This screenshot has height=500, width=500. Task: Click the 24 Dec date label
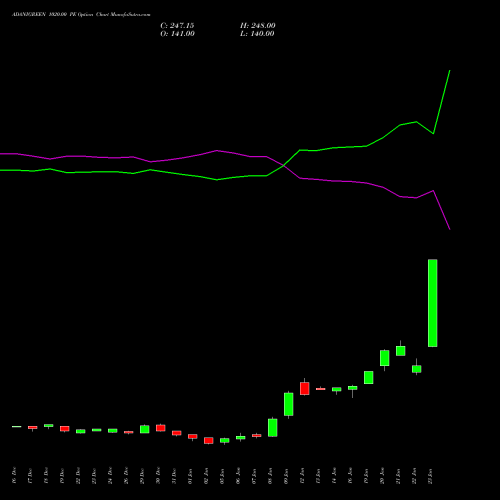tap(110, 476)
